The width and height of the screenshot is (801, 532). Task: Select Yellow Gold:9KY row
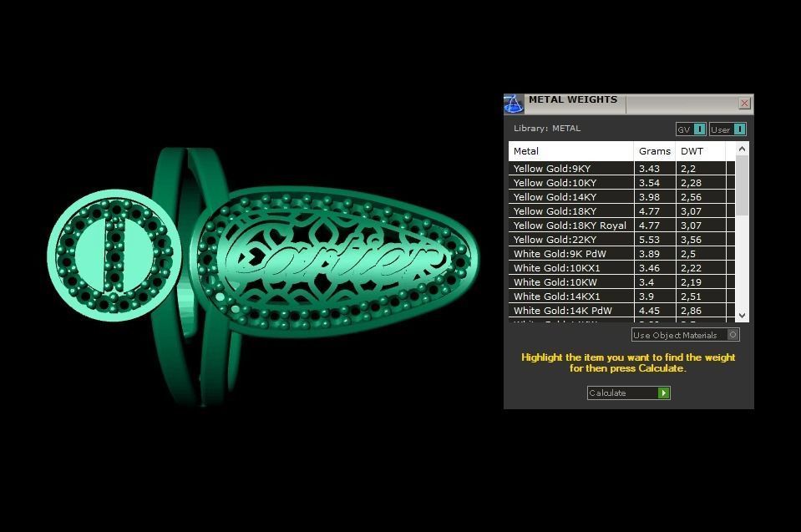621,169
